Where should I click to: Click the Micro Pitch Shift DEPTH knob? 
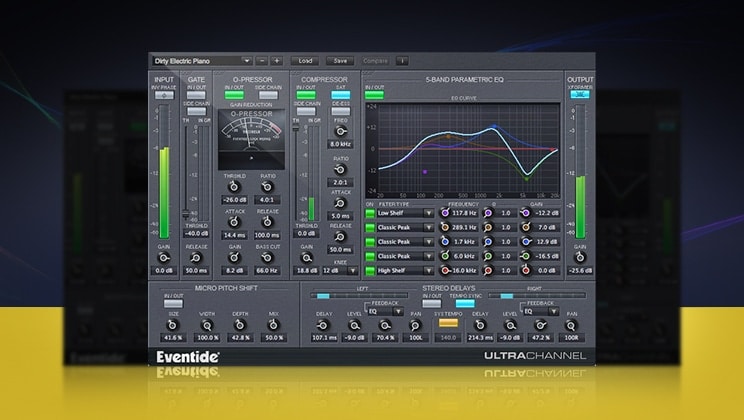click(240, 325)
